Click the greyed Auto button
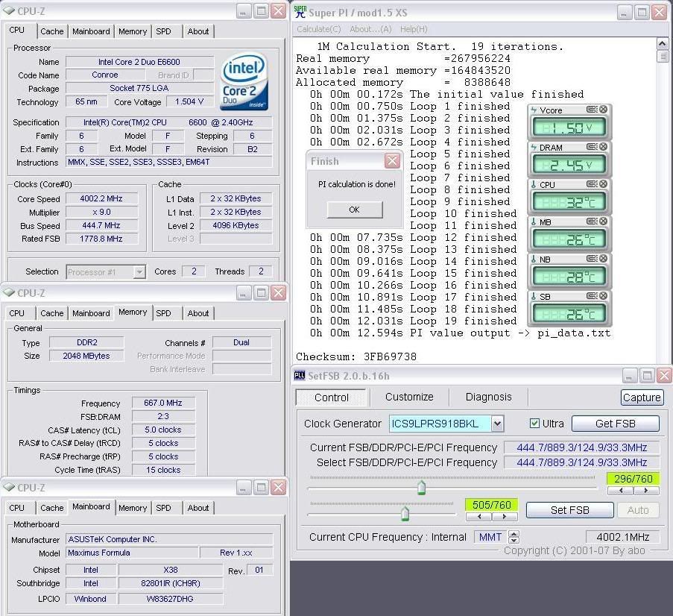 click(638, 510)
